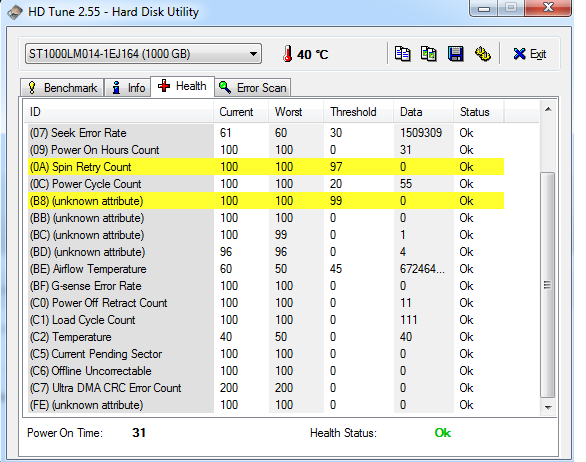Click the Power Cycle Count data value 55
Viewport: 586px width, 462px height.
(x=406, y=184)
